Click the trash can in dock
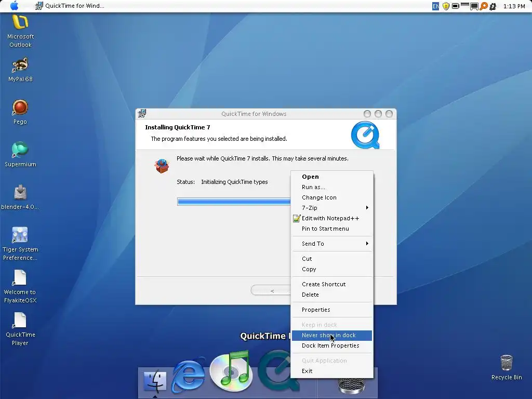The width and height of the screenshot is (532, 399). pyautogui.click(x=352, y=386)
